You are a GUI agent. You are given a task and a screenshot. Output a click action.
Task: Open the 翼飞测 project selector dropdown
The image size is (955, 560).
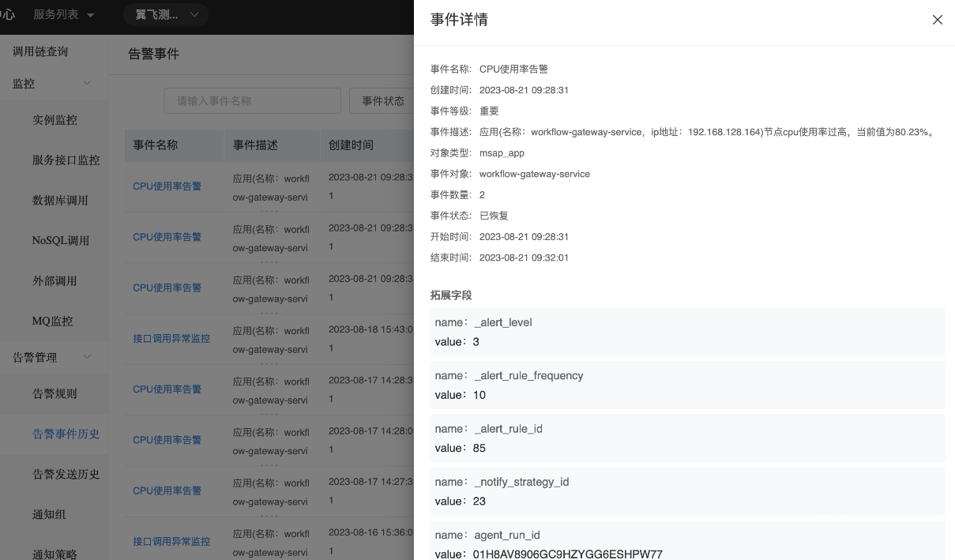pyautogui.click(x=166, y=15)
